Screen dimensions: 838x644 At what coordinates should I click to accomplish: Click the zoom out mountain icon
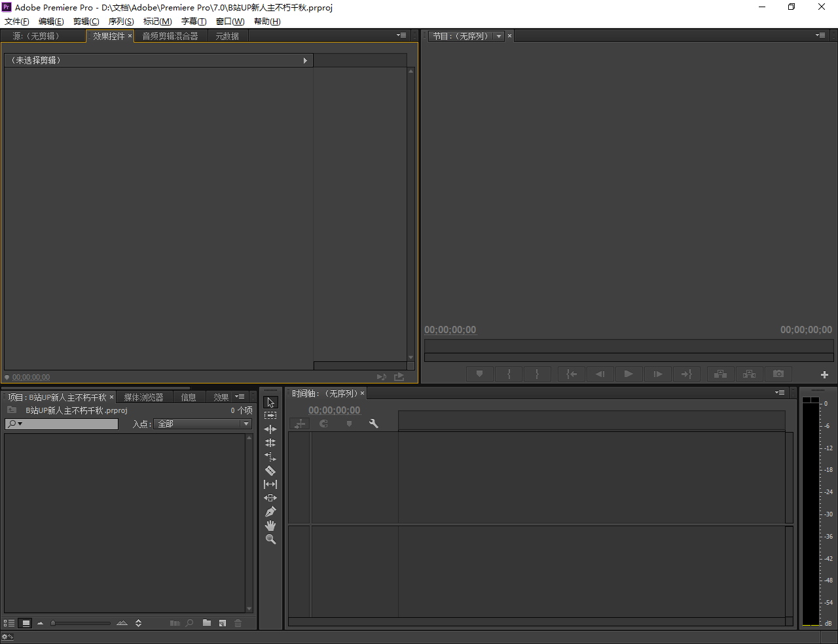click(x=41, y=623)
